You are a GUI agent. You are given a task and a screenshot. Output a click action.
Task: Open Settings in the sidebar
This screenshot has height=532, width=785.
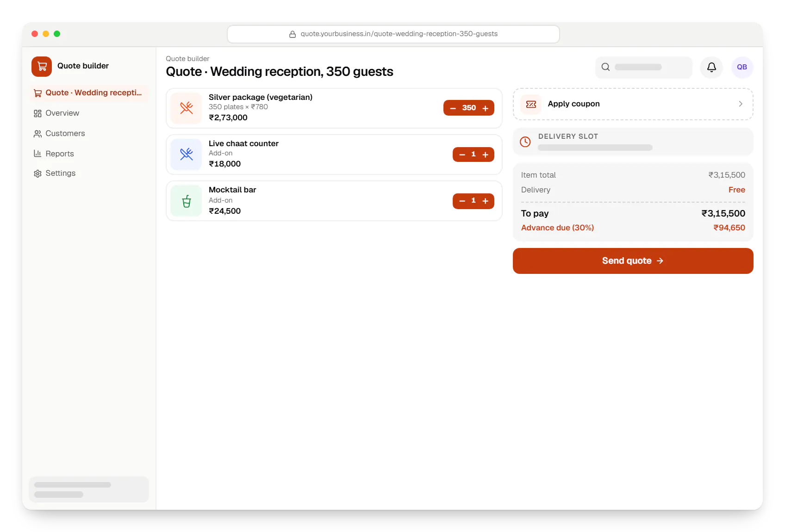coord(89,173)
